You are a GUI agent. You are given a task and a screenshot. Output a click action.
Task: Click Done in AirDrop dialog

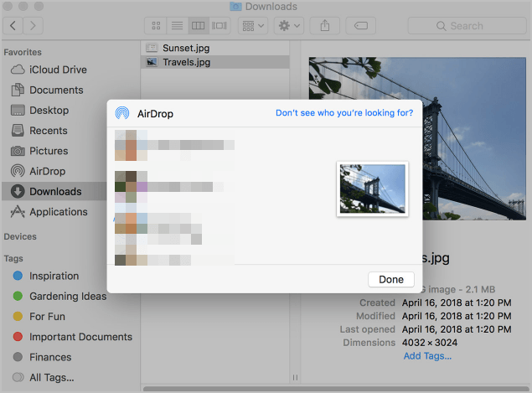tap(391, 279)
